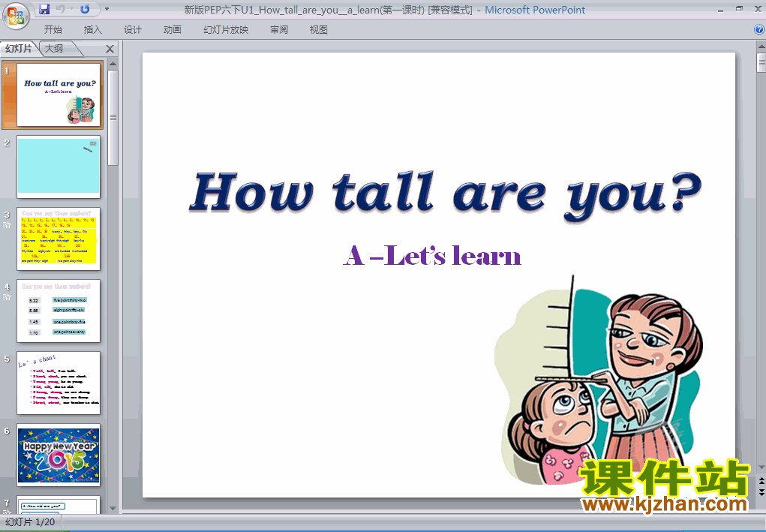Click animation star icon beside slide 3
The width and height of the screenshot is (766, 532).
pyautogui.click(x=7, y=225)
